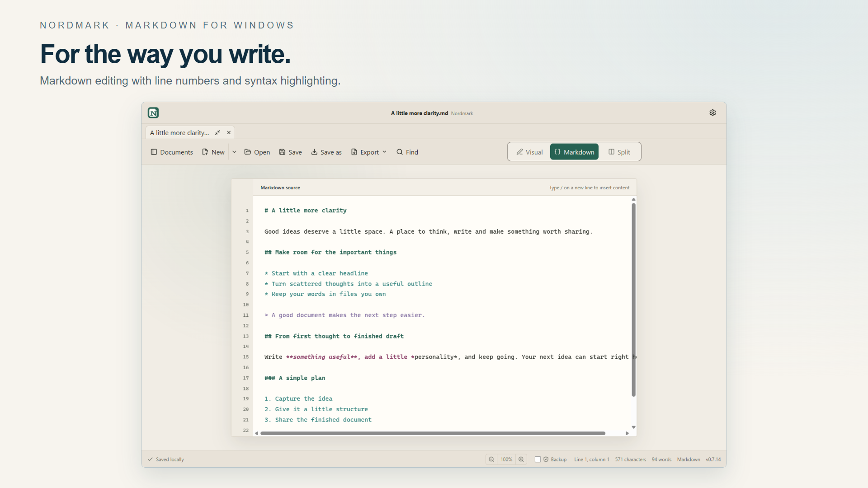
Task: Save the current document
Action: coord(291,152)
